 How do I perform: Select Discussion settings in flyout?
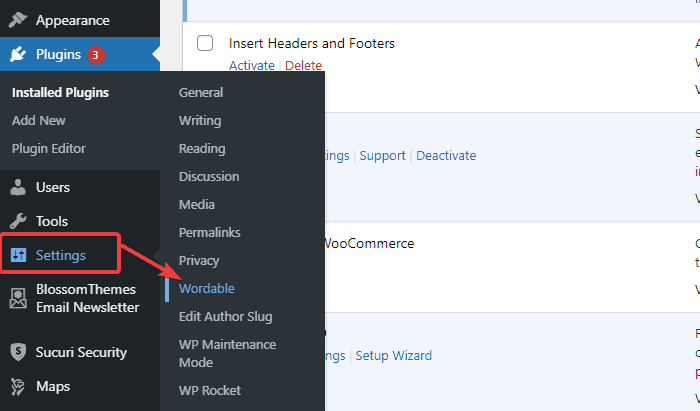pos(209,177)
